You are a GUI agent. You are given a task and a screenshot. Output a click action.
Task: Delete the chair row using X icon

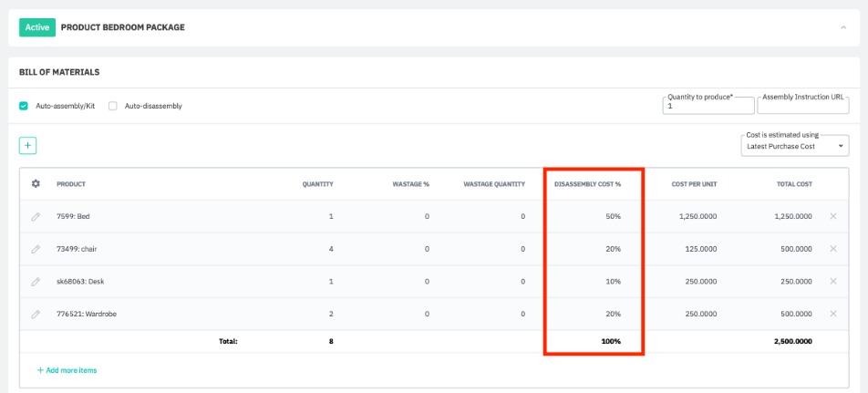[x=832, y=249]
